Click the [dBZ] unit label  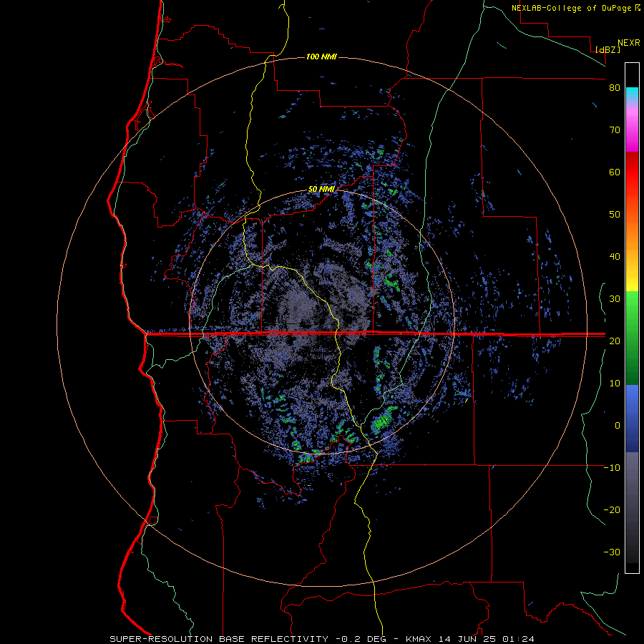click(x=608, y=49)
